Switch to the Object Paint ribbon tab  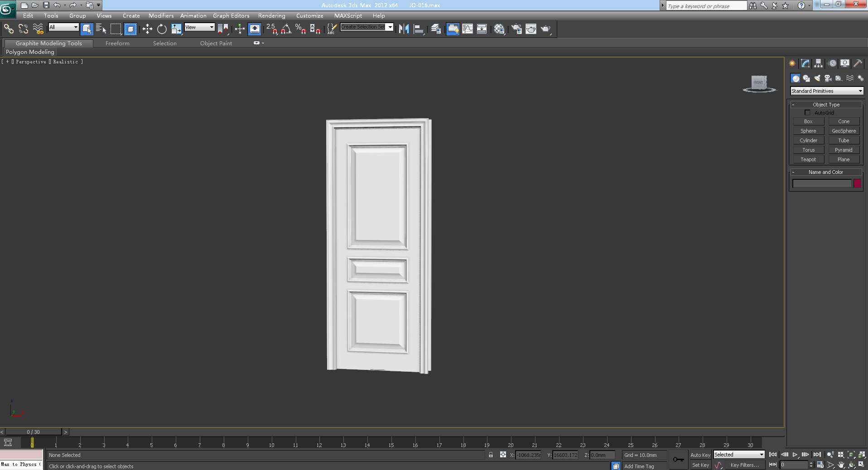tap(216, 43)
